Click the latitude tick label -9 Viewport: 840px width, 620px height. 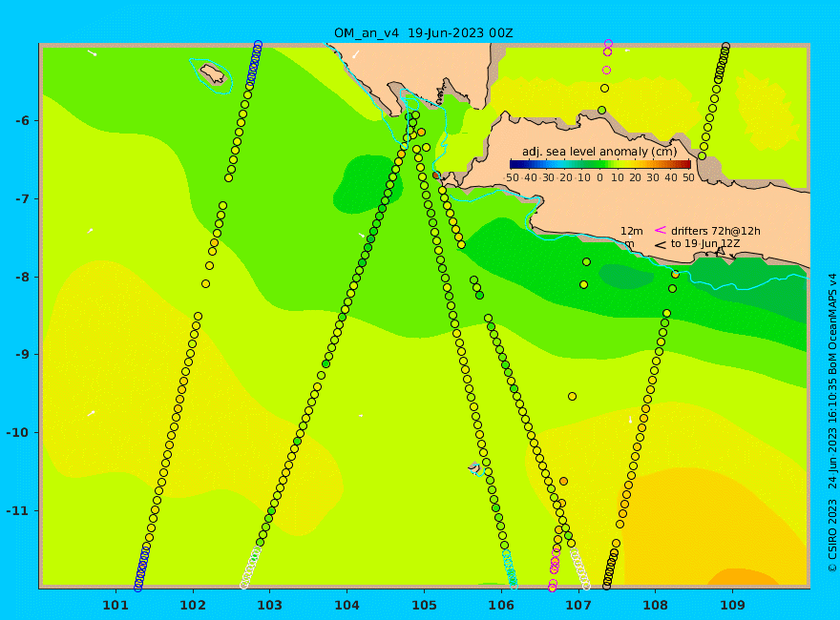point(22,355)
